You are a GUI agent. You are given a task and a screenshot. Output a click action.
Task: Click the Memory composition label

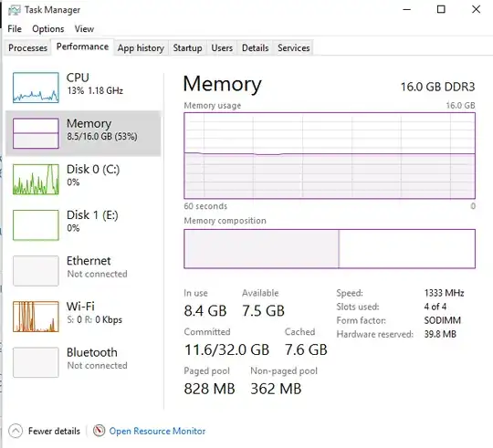click(225, 221)
